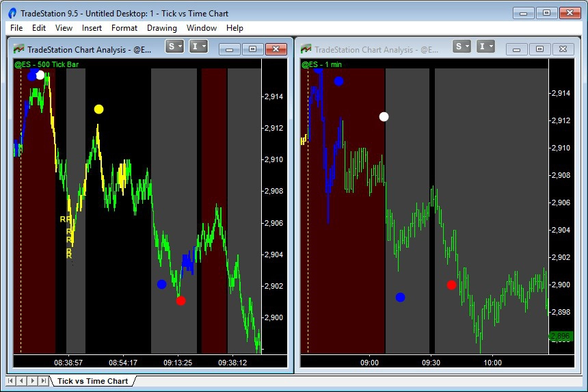Image resolution: width=588 pixels, height=392 pixels.
Task: Click the 08:54:17 time axis label
Action: click(123, 363)
